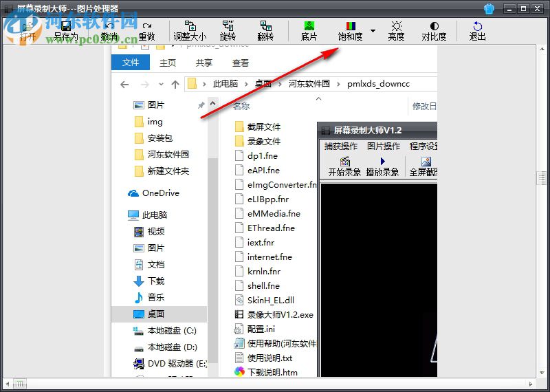Viewport: 550px width, 392px height.
Task: Select img folder in the navigation pane
Action: point(148,122)
